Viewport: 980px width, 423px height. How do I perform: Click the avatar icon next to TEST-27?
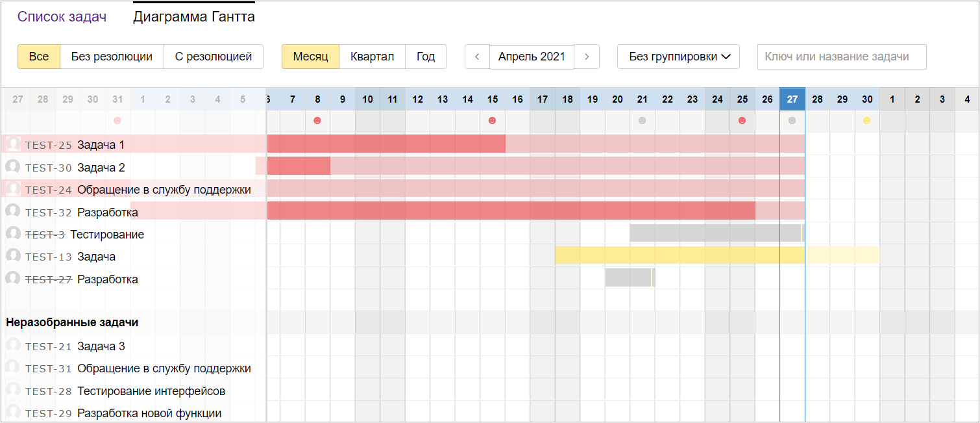12,279
